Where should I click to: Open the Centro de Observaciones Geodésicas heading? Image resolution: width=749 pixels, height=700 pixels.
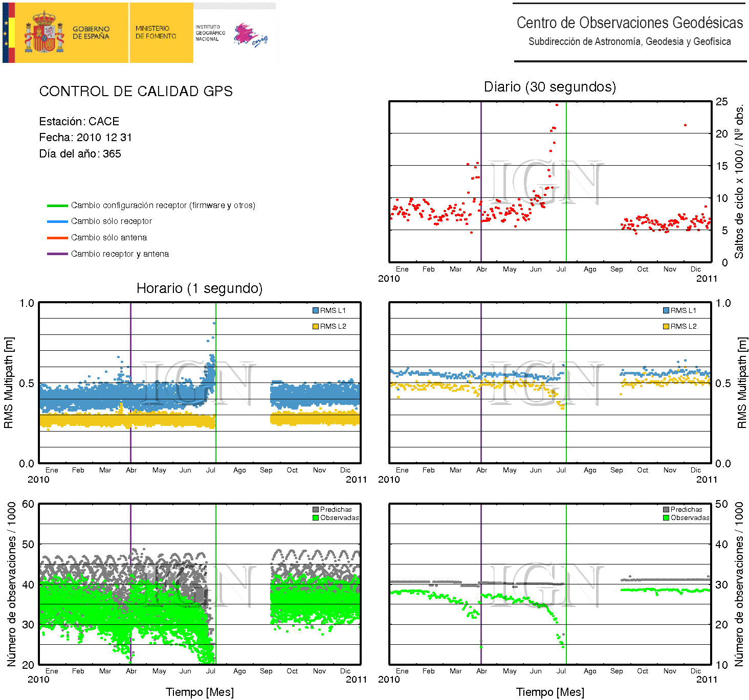629,23
